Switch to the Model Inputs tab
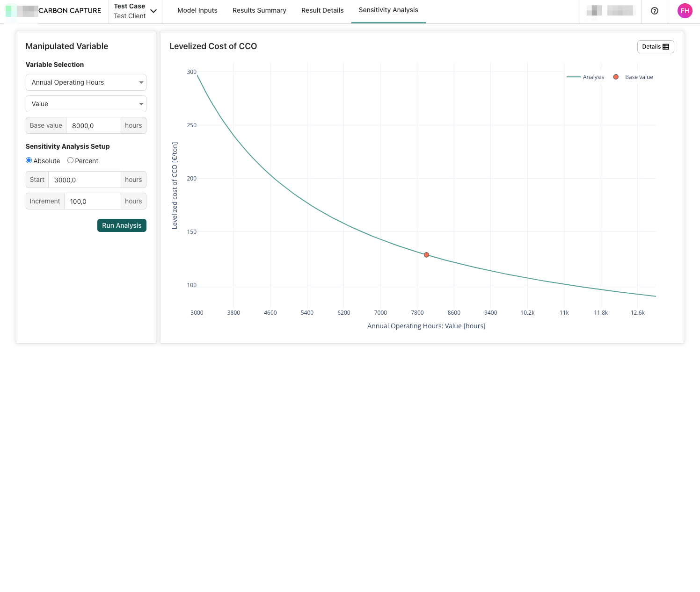The height and width of the screenshot is (592, 700). 197,10
